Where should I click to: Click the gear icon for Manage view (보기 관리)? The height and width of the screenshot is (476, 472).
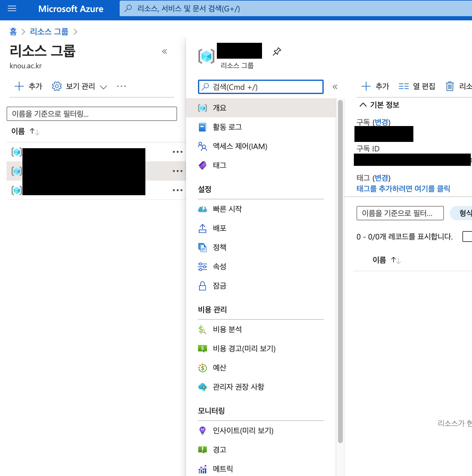click(x=57, y=86)
